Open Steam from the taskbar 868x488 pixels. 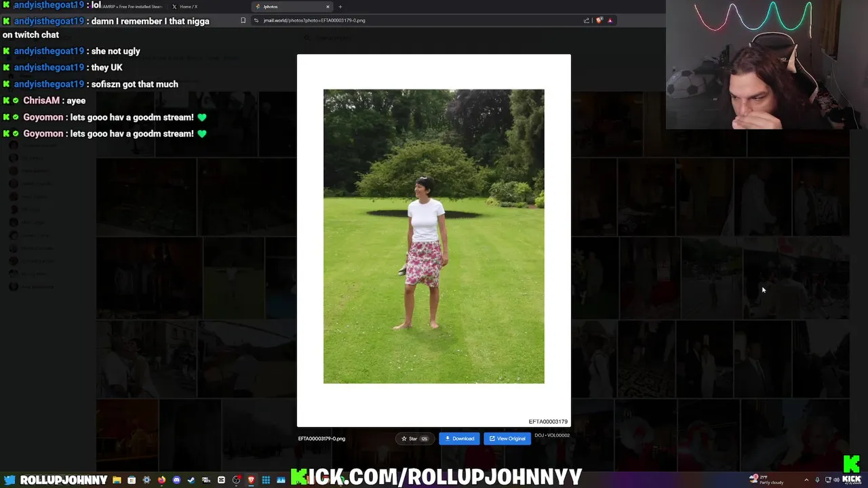191,480
